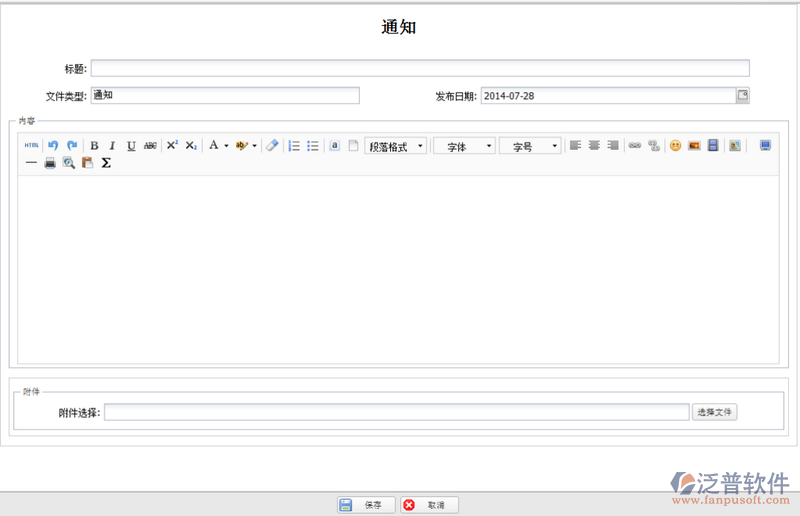This screenshot has height=516, width=800.
Task: Click the text highlight color icon
Action: point(241,145)
